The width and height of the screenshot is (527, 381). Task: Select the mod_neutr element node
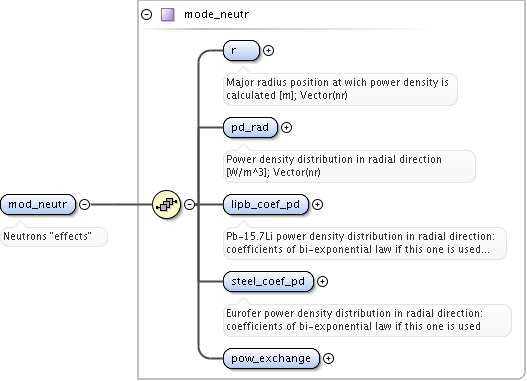38,204
